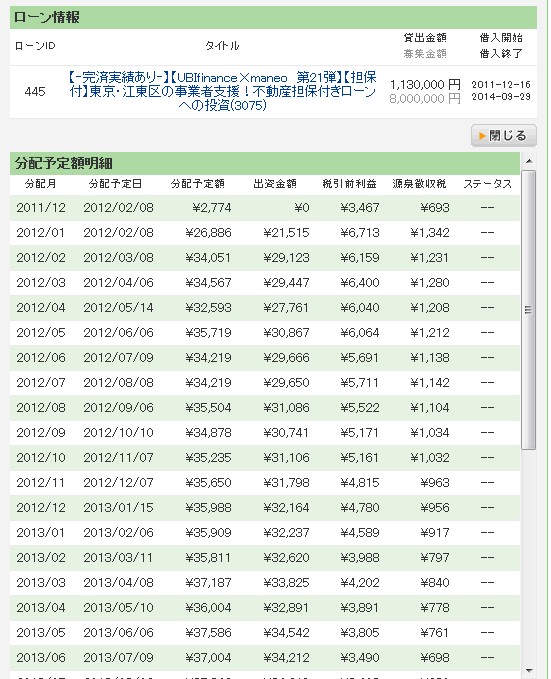
Task: Click the 2012/07/09 scheduled date
Action: click(119, 358)
